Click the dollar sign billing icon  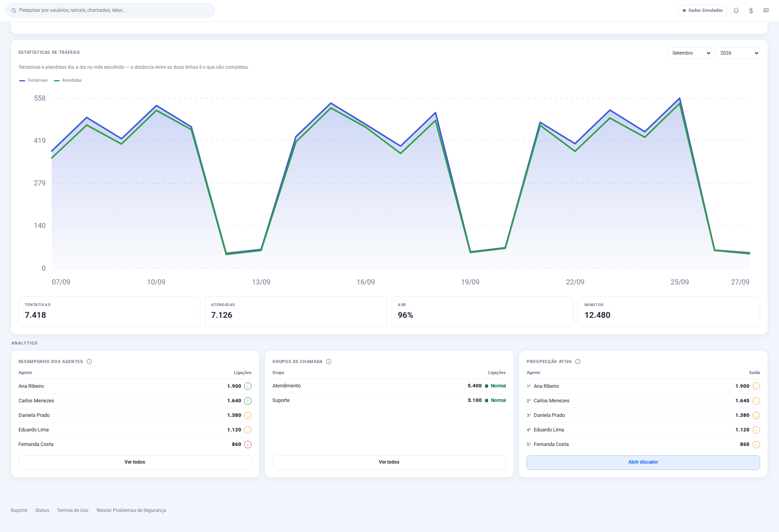pos(751,11)
